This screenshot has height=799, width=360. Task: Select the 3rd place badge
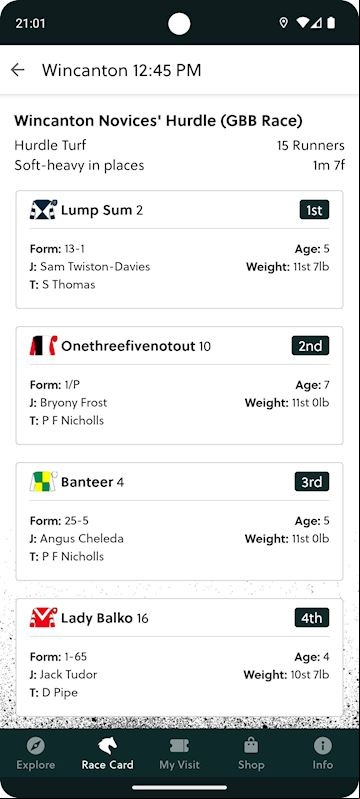click(312, 482)
